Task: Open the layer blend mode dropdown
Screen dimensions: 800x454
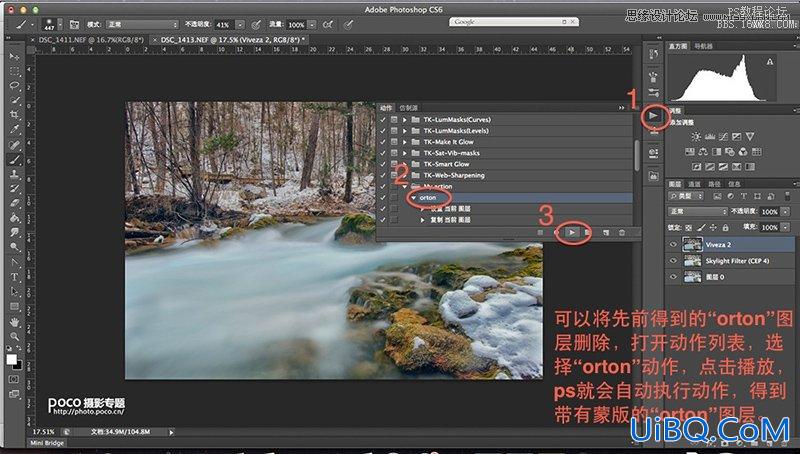Action: tap(697, 211)
